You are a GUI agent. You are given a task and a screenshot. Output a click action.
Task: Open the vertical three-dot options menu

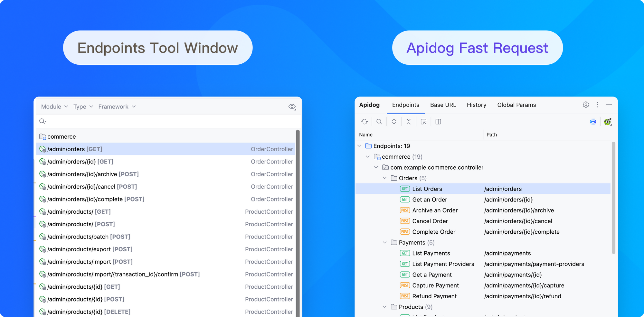[x=597, y=105]
